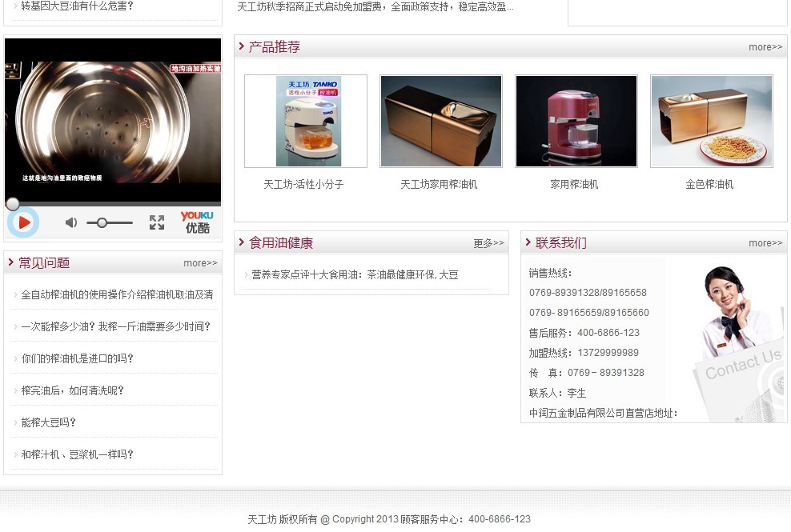Click the 天工坊家用榨油机 product title
This screenshot has height=532, width=791.
(439, 185)
